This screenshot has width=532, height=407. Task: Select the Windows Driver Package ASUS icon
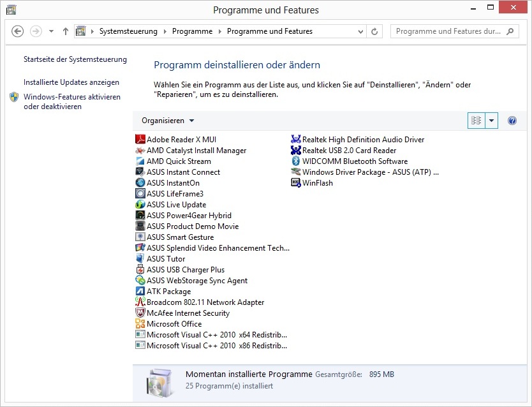click(x=296, y=172)
